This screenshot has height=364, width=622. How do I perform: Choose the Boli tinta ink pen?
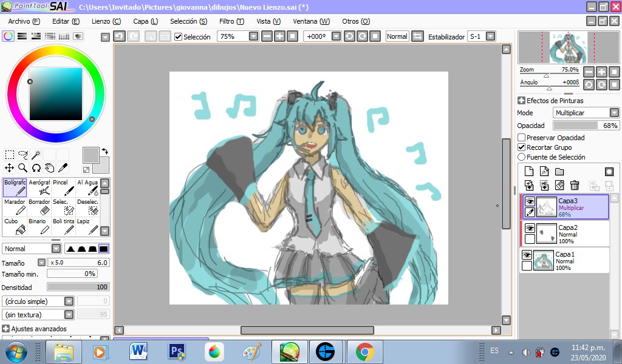point(63,226)
